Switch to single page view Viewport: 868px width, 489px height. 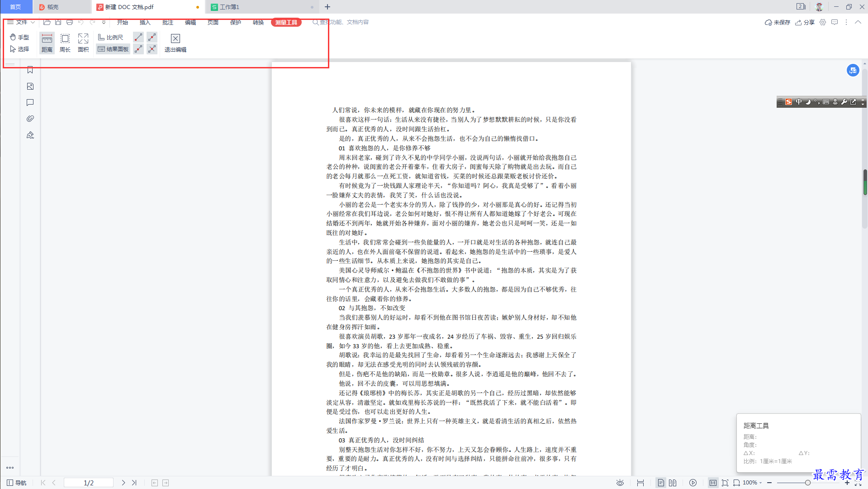pos(661,483)
